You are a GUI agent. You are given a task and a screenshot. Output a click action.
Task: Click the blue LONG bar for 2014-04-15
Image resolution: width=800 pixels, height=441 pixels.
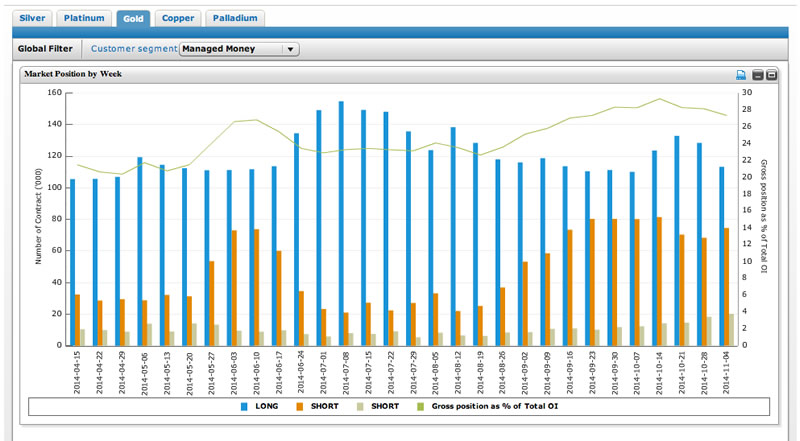[72, 262]
